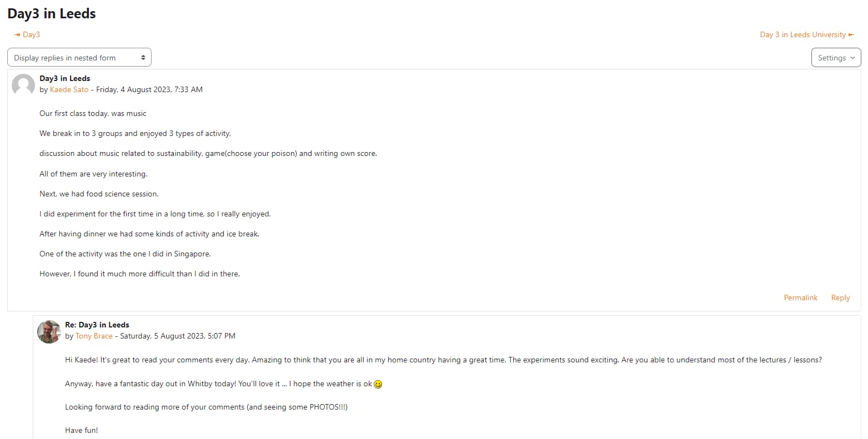Screen dimensions: 868x439
Task: Open the 'Display replies in nested form' dropdown
Action: (79, 58)
